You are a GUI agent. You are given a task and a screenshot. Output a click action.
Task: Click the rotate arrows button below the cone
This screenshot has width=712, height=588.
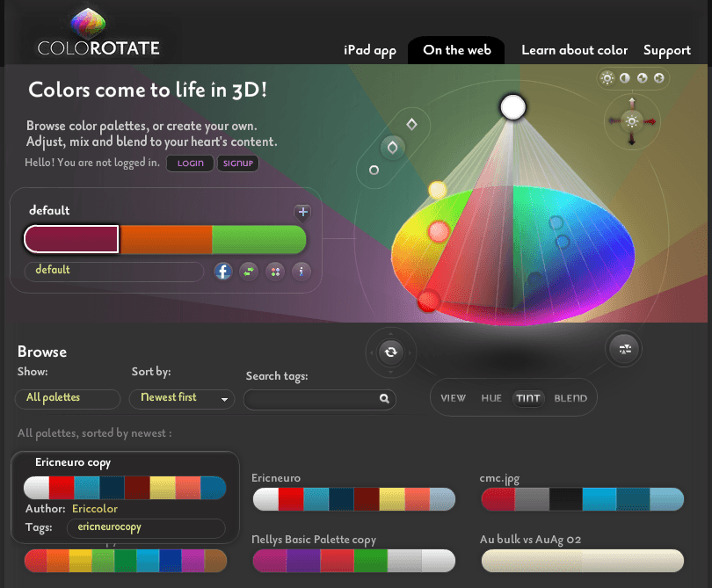(x=390, y=352)
